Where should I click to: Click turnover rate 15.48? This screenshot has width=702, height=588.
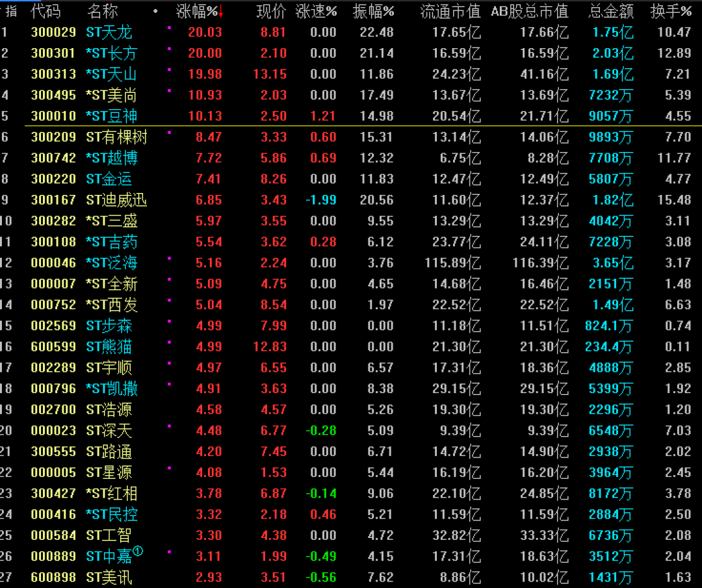[x=674, y=200]
